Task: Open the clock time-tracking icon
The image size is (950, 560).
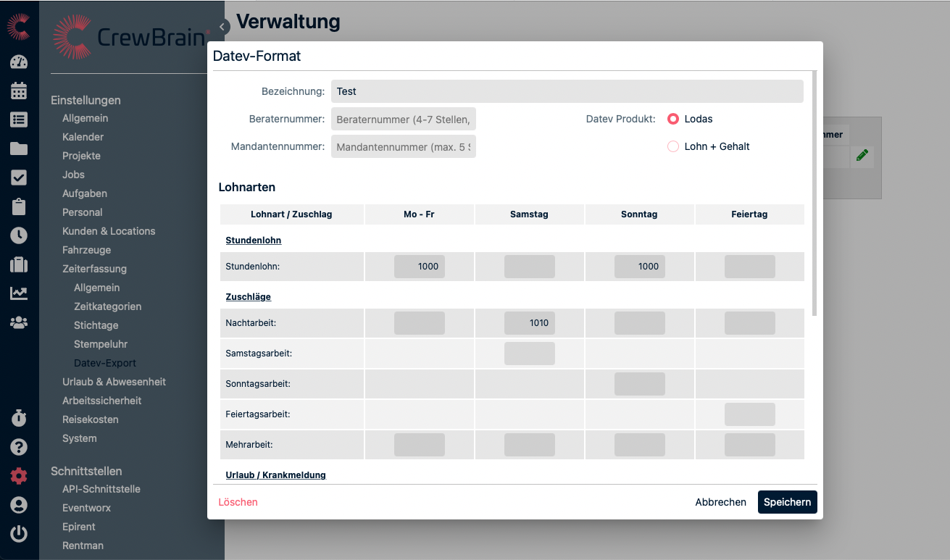Action: coord(19,235)
